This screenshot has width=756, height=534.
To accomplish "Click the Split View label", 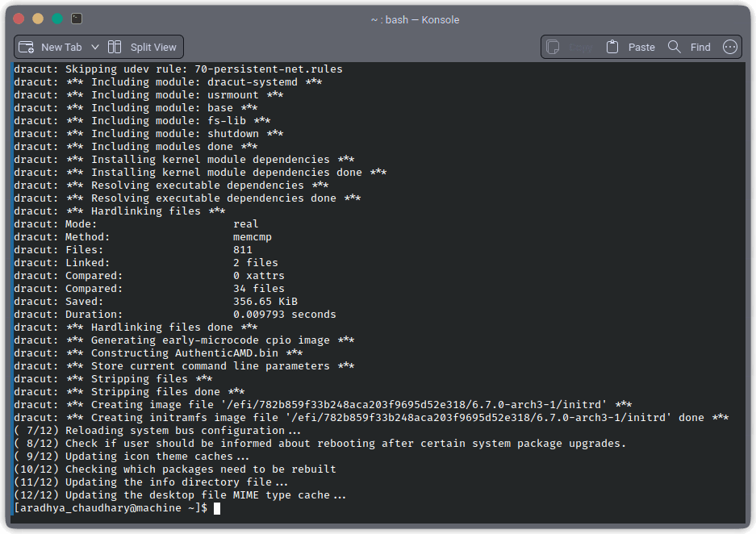I will (x=153, y=48).
